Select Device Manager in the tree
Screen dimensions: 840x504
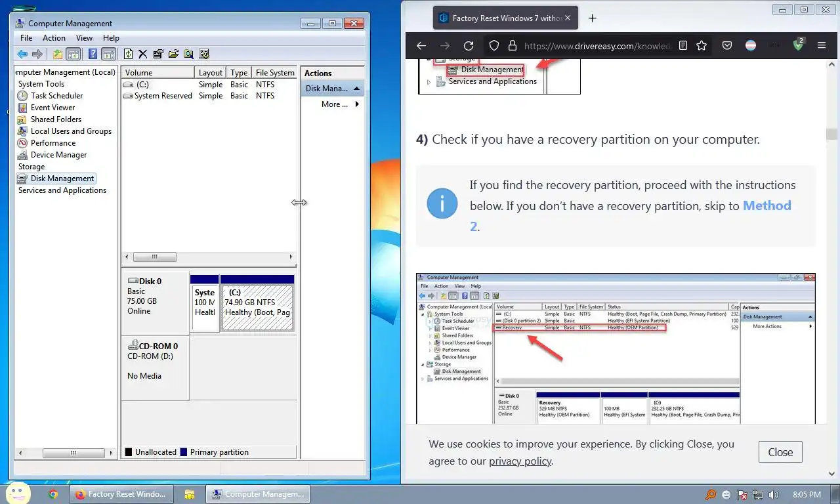[58, 155]
